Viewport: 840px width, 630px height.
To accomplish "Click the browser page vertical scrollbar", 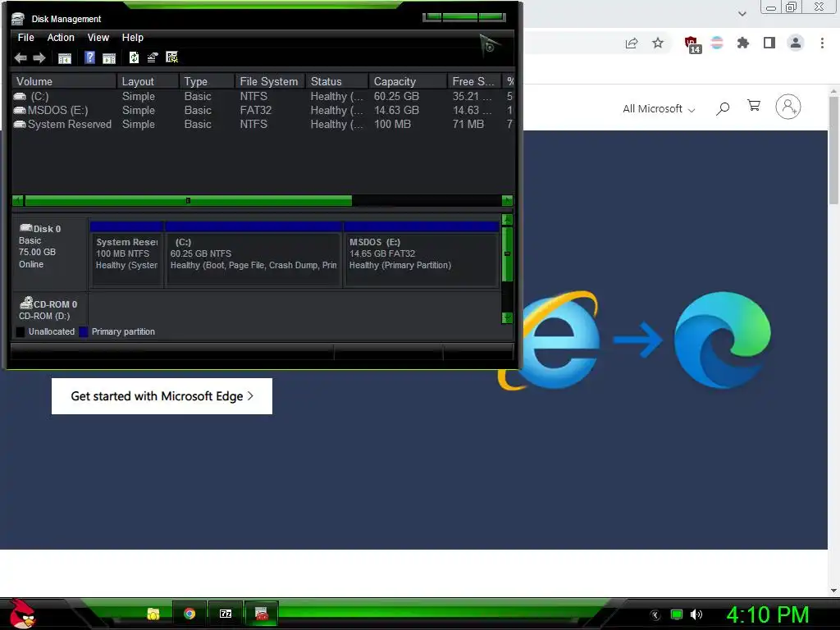I will pos(833,150).
